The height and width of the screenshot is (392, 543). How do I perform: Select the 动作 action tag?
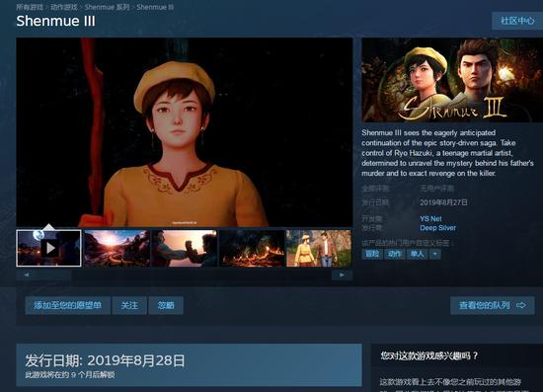tap(395, 254)
